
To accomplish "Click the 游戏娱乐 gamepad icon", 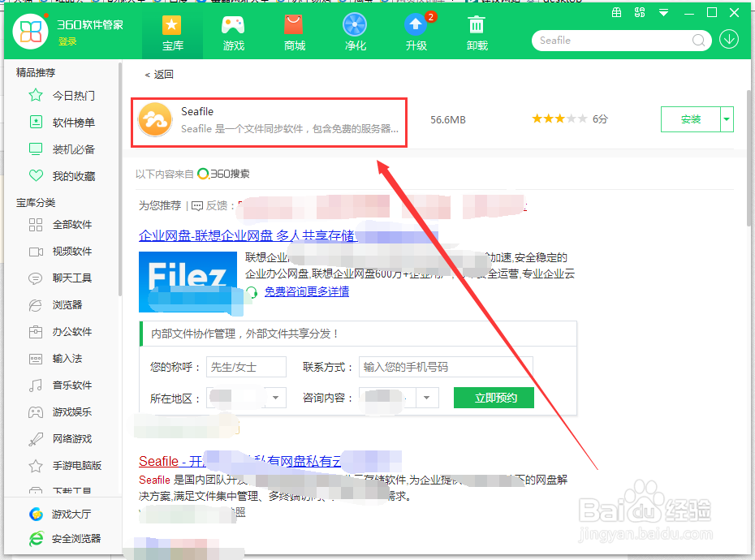I will tap(36, 412).
